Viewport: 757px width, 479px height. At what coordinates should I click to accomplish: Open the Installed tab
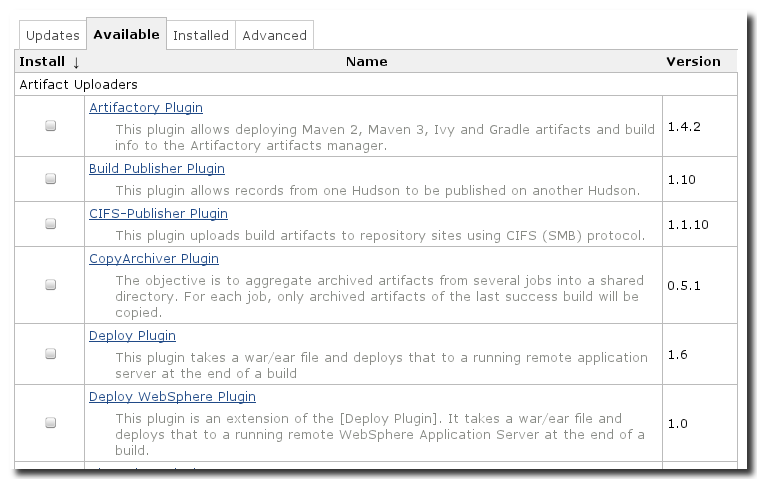(200, 35)
